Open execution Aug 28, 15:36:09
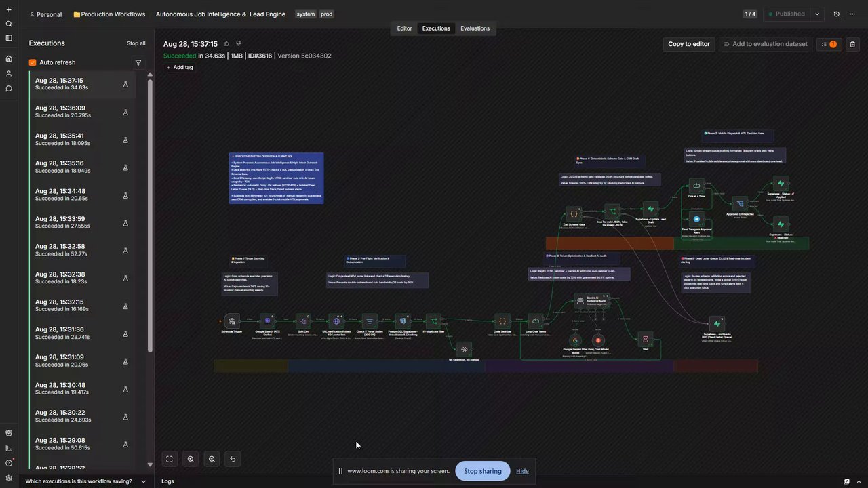 [82, 112]
